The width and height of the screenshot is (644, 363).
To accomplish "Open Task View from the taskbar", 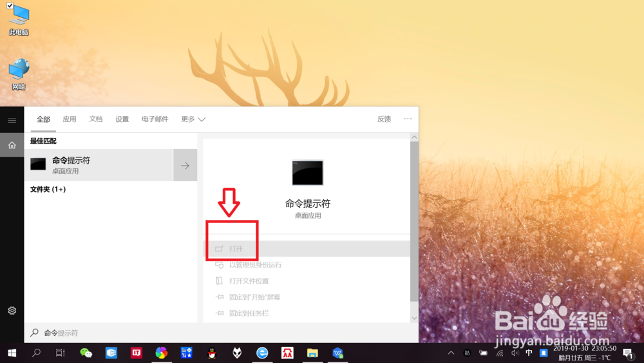I will (61, 353).
